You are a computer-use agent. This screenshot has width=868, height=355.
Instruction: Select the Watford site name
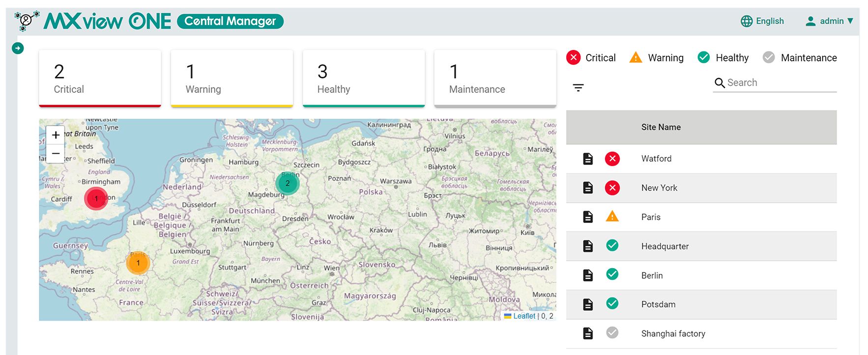pos(656,159)
